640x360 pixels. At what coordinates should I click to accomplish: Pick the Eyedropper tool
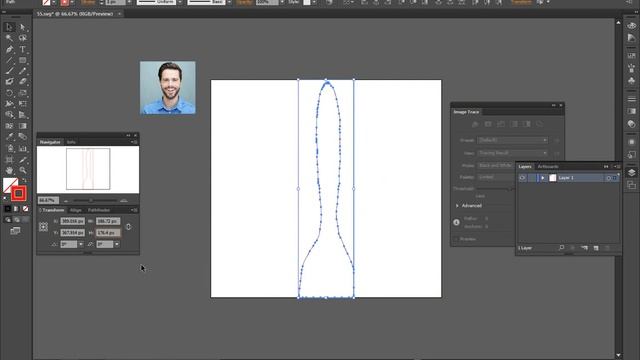point(9,137)
